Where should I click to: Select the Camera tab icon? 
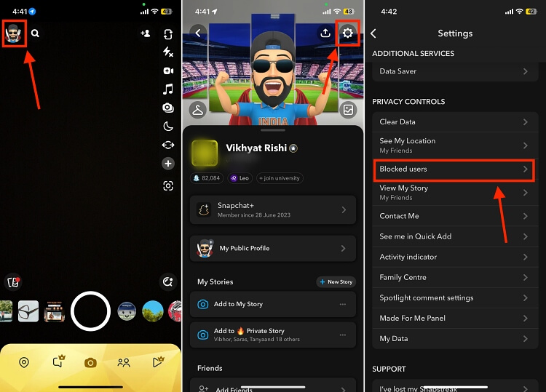click(x=90, y=363)
